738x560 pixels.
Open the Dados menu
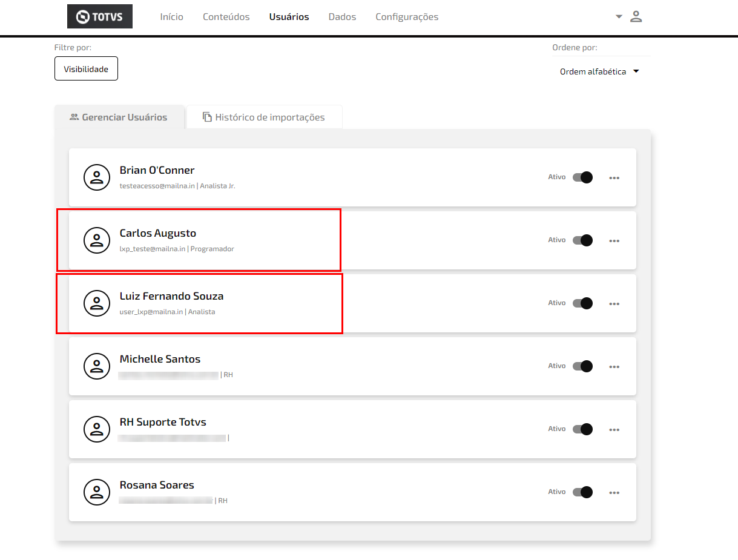(342, 17)
